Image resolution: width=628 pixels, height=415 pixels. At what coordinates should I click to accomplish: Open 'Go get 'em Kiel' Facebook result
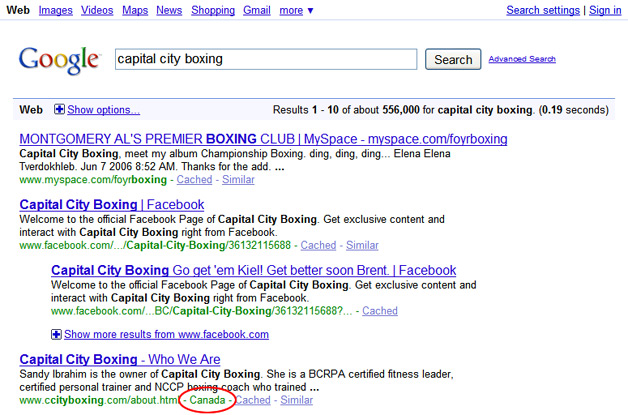pos(254,270)
